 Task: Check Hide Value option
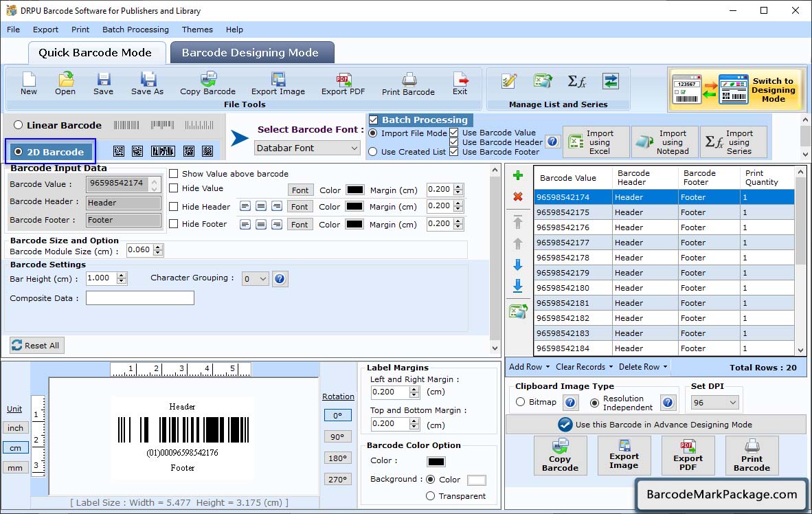[x=174, y=188]
